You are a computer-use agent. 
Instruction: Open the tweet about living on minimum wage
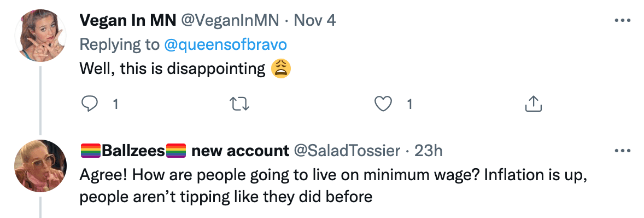click(335, 186)
